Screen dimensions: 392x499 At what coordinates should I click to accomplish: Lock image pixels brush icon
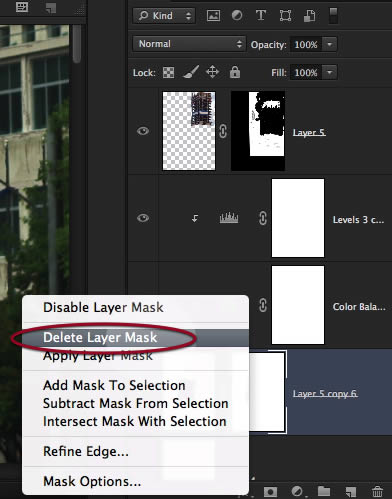(191, 72)
